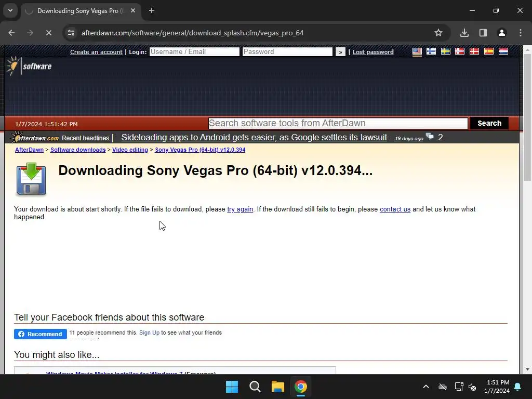
Task: Click the black Search button
Action: [489, 123]
